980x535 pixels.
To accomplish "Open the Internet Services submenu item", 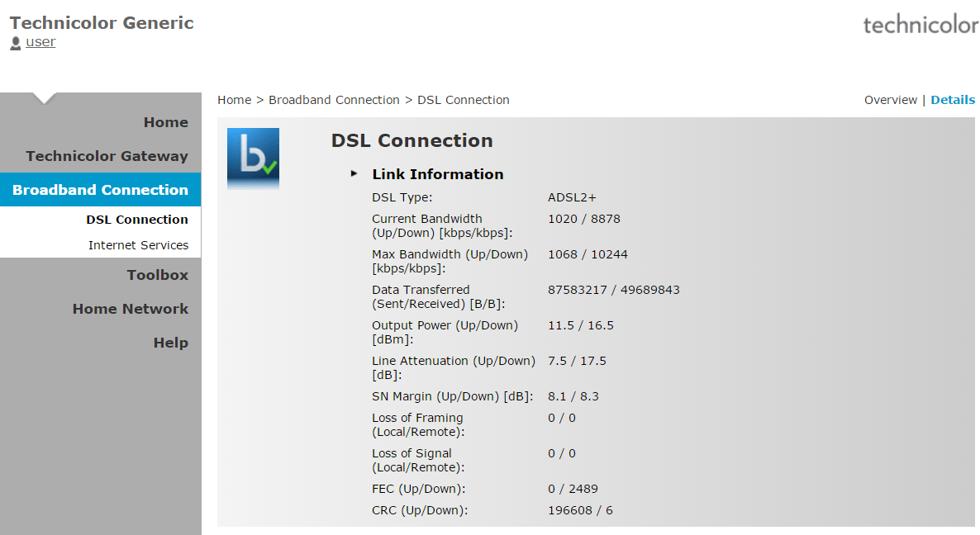I will pyautogui.click(x=138, y=245).
